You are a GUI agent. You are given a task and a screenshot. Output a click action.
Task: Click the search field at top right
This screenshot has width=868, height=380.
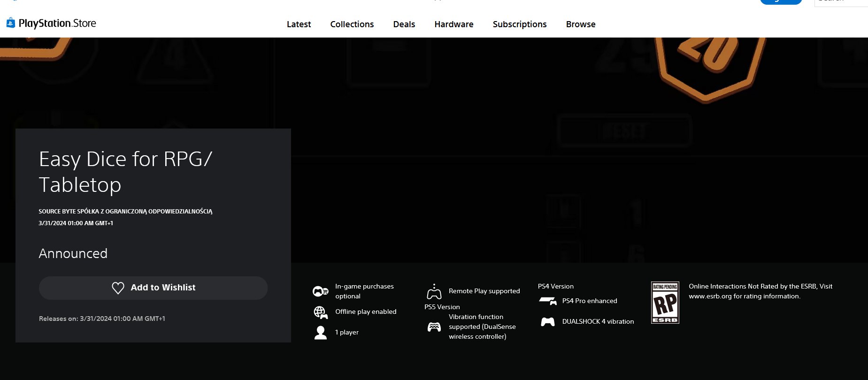pyautogui.click(x=841, y=3)
